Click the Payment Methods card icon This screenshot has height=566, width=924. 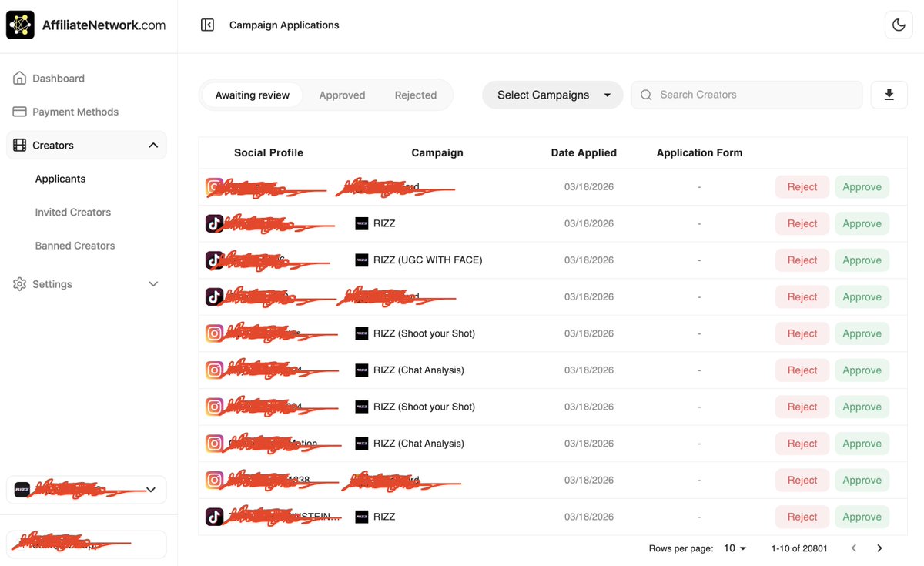(x=20, y=112)
